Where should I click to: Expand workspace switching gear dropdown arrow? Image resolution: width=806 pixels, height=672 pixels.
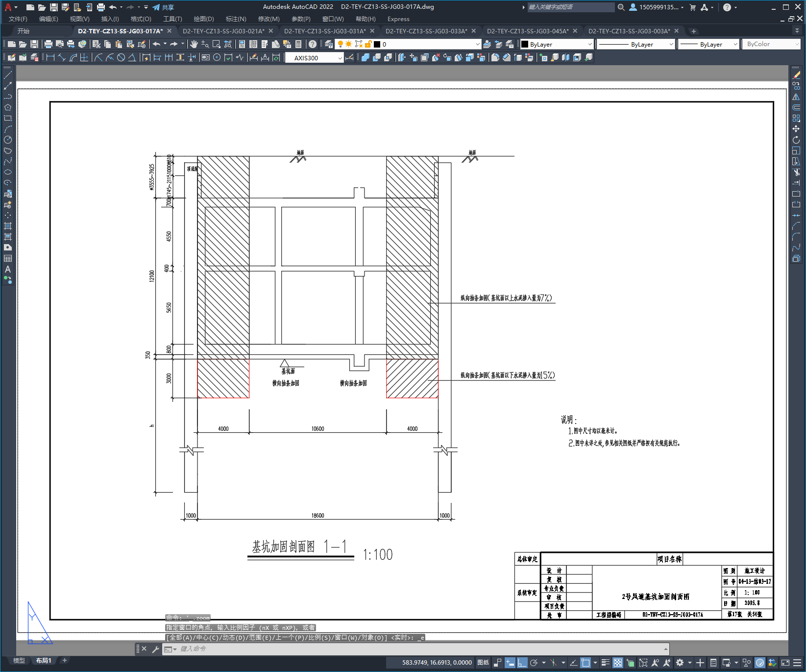coord(690,663)
